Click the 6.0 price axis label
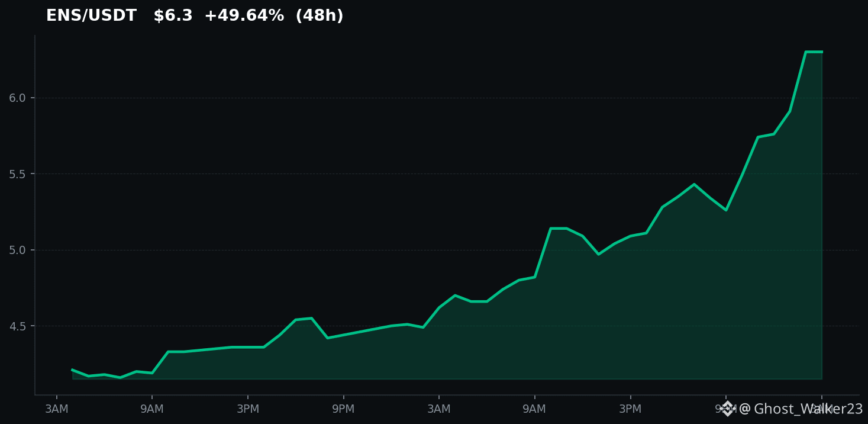This screenshot has width=868, height=424. click(18, 98)
